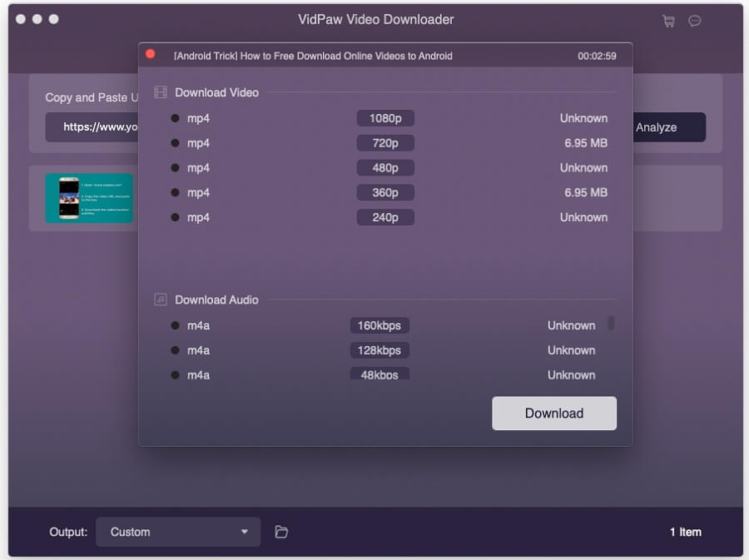Open the feedback chat bubble icon

pos(695,21)
